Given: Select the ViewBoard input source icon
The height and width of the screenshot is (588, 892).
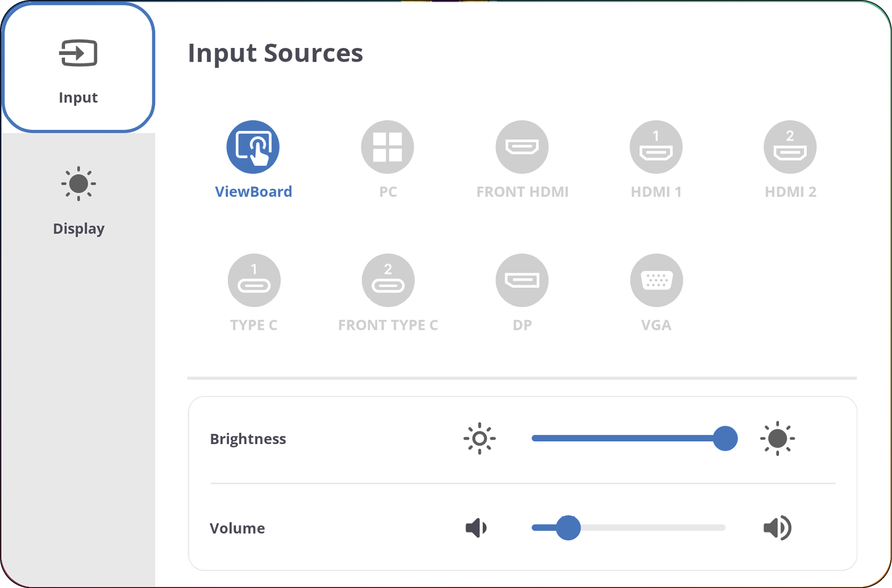Looking at the screenshot, I should pyautogui.click(x=253, y=147).
